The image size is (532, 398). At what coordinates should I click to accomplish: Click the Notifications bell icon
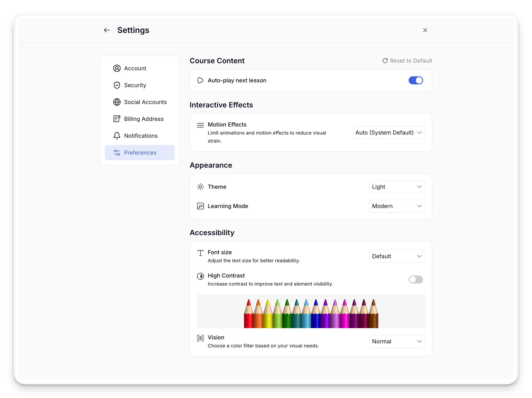117,136
